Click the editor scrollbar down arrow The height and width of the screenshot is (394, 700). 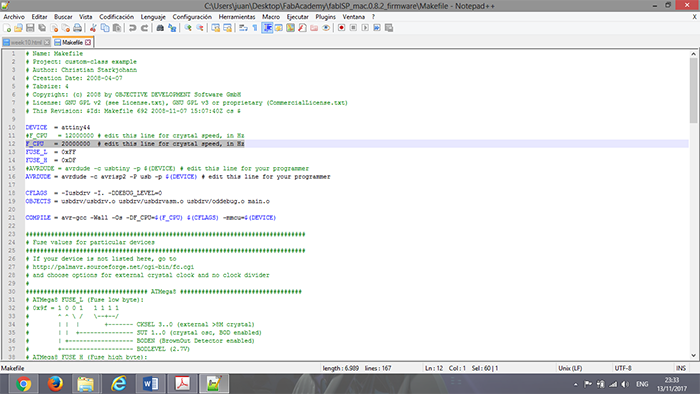pyautogui.click(x=693, y=356)
